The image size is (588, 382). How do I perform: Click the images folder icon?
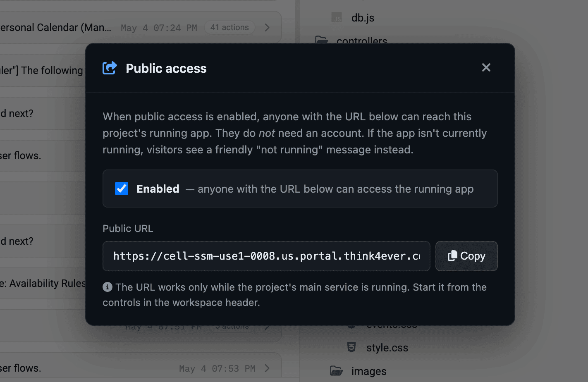pyautogui.click(x=337, y=371)
